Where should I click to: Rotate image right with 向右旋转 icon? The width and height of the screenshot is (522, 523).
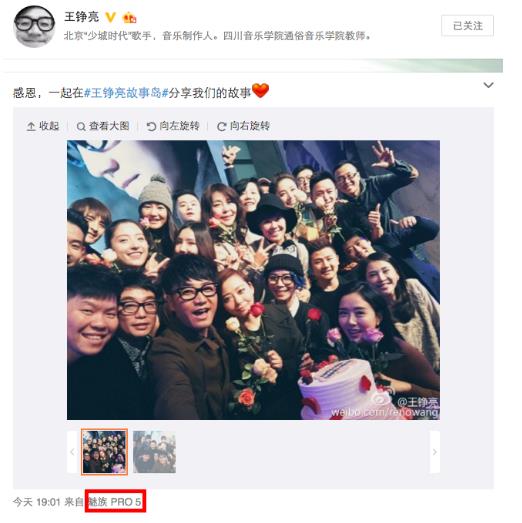click(221, 126)
